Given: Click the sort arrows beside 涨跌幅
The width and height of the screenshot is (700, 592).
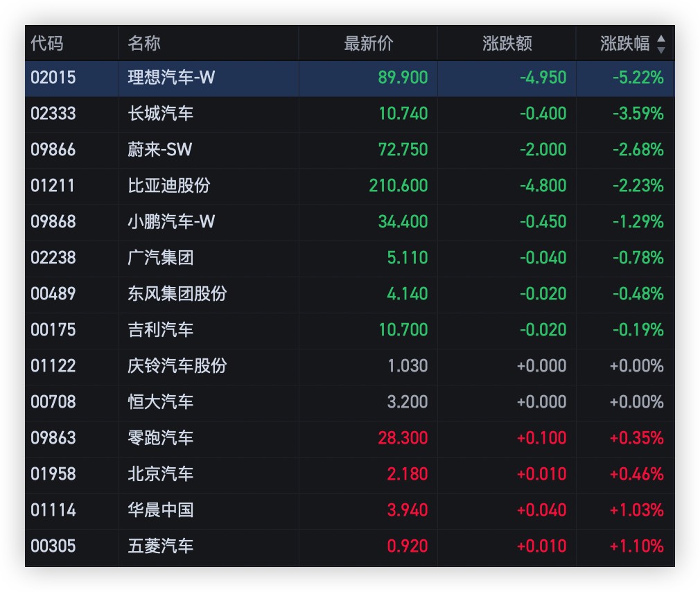Looking at the screenshot, I should (660, 44).
